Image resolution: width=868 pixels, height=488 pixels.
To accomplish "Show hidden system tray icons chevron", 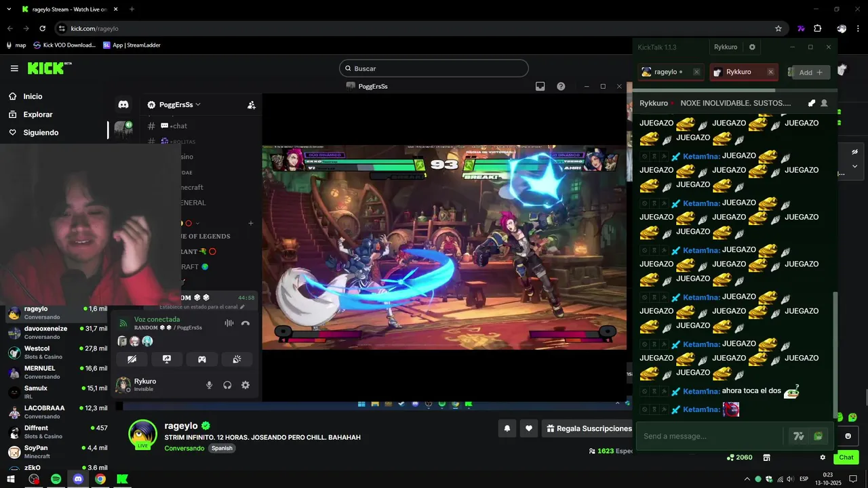I will [747, 479].
